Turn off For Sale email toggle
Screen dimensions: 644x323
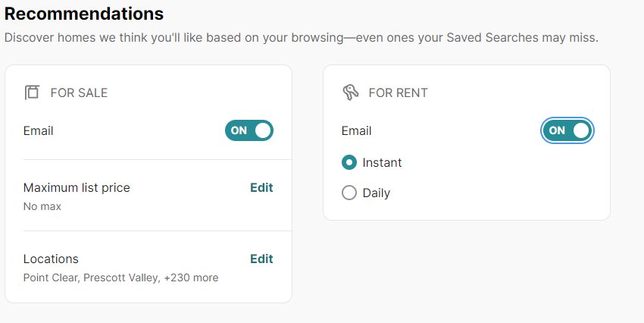point(249,130)
